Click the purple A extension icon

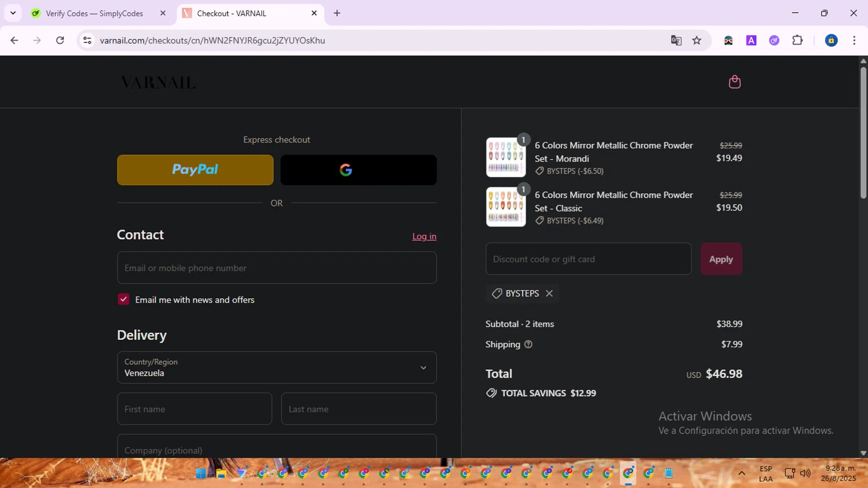tap(751, 41)
